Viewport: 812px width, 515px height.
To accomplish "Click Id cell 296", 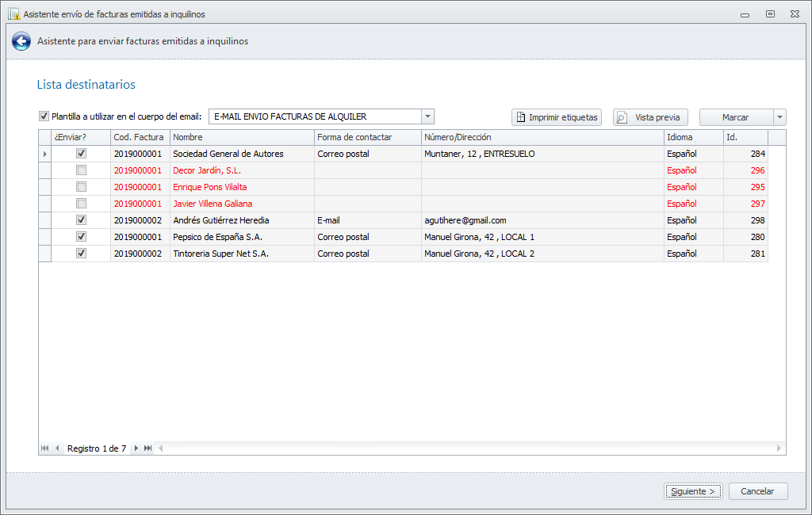I will tap(745, 170).
